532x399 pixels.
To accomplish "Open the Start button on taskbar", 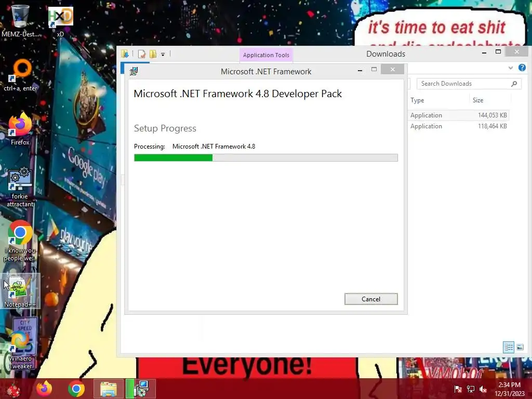I will (x=14, y=389).
